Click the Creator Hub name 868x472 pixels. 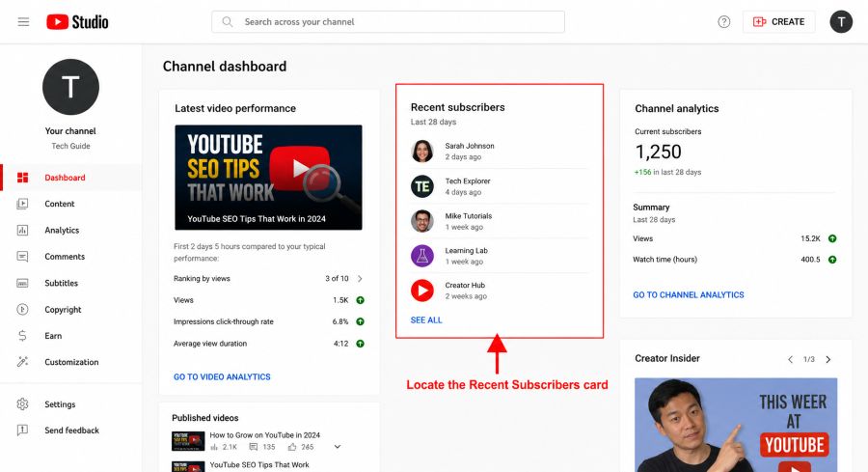(x=465, y=286)
